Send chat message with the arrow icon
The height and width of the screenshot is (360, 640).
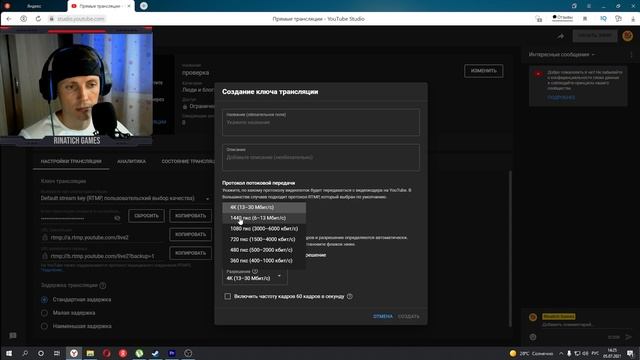tap(629, 337)
